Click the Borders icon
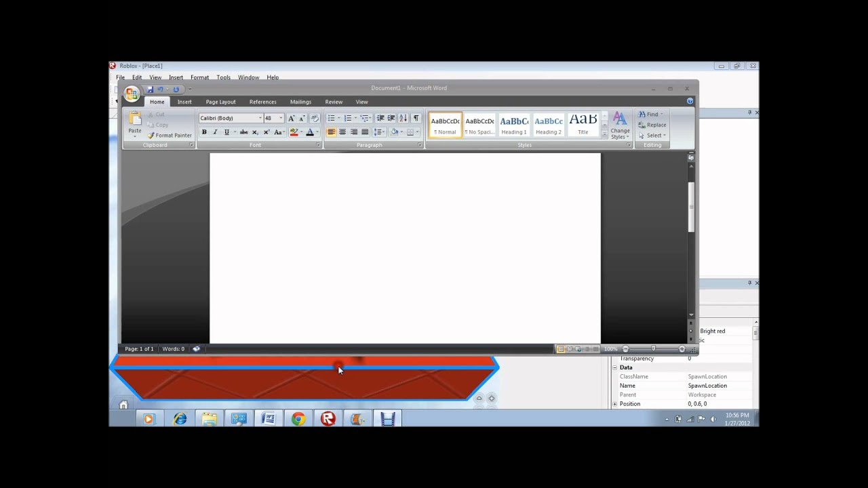Image resolution: width=868 pixels, height=488 pixels. [x=410, y=132]
